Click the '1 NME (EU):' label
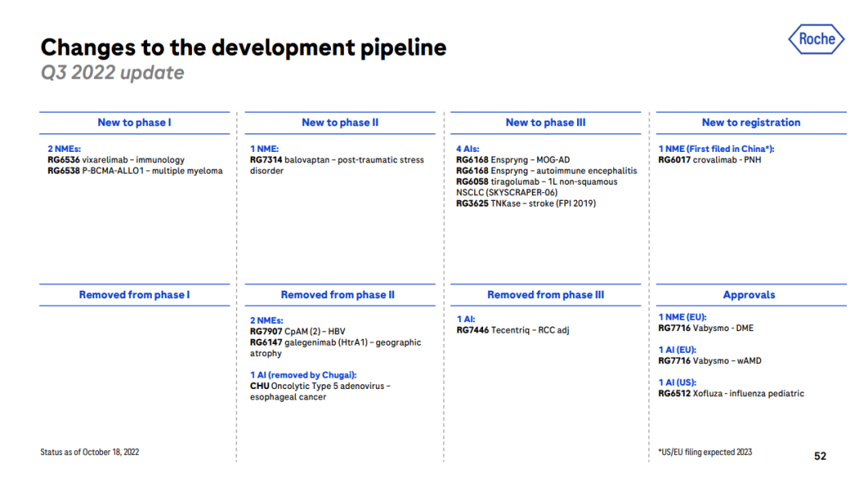 [682, 317]
